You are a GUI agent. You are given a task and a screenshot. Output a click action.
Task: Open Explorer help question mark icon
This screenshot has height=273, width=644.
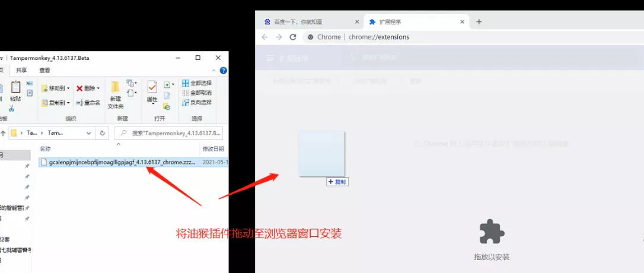click(x=224, y=70)
